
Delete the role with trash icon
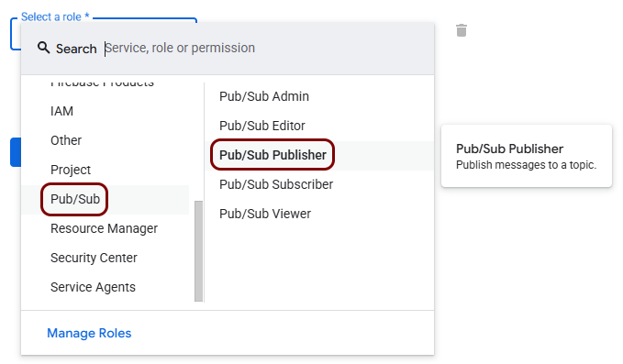(462, 30)
